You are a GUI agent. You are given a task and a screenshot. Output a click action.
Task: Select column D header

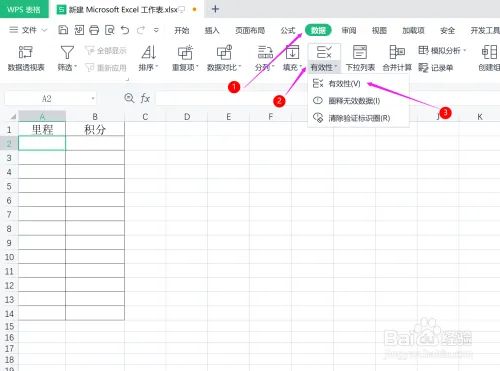tap(187, 117)
